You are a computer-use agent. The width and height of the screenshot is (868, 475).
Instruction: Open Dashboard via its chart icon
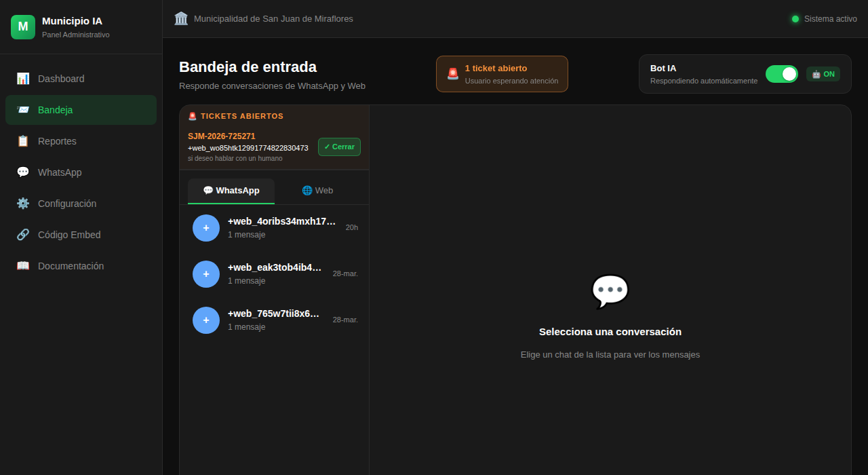coord(23,79)
